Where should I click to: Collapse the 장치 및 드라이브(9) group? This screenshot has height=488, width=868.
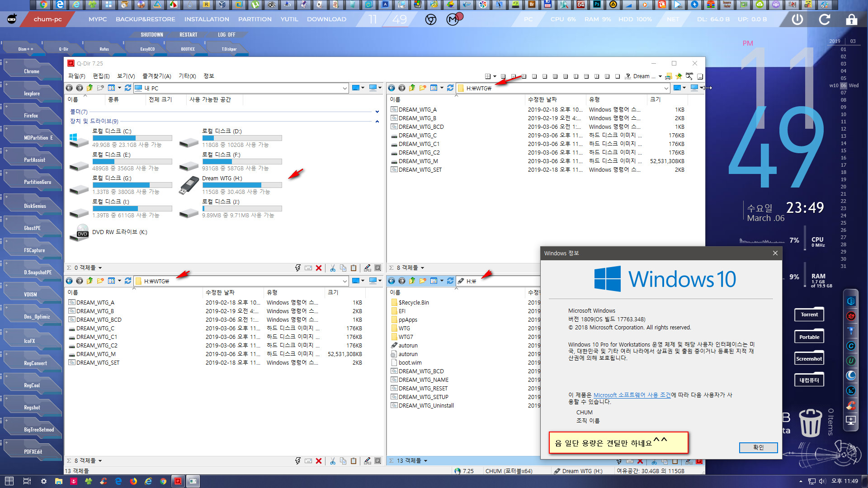tap(377, 121)
